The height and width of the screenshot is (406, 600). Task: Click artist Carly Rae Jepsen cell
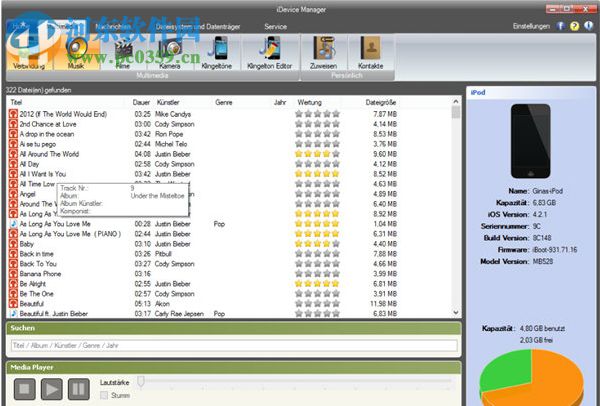pos(179,313)
